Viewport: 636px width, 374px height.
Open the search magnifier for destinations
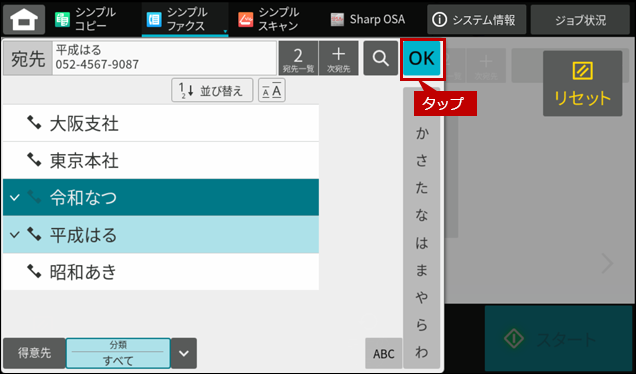pos(380,58)
